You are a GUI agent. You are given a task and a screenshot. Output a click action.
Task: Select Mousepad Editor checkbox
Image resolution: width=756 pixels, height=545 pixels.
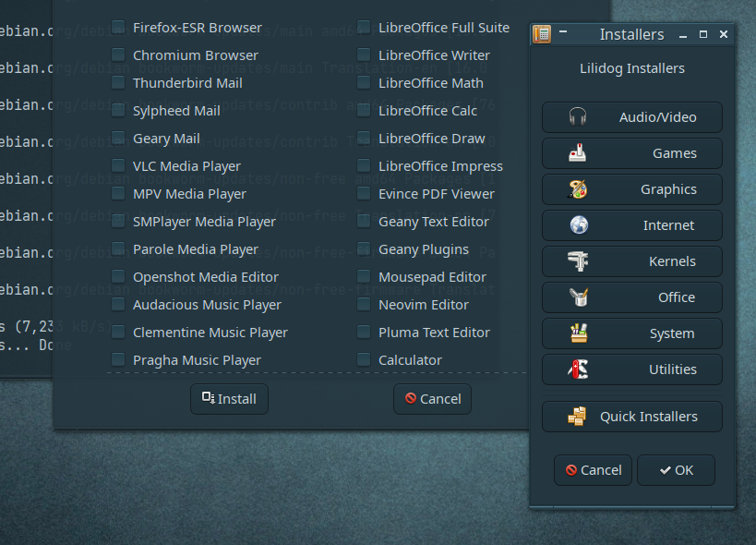[364, 276]
